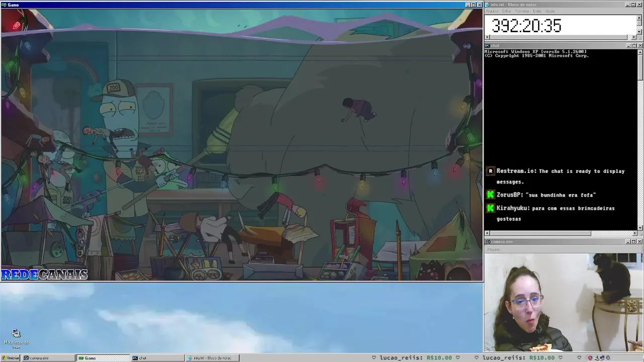Close the Game window
This screenshot has height=362, width=644.
479,5
